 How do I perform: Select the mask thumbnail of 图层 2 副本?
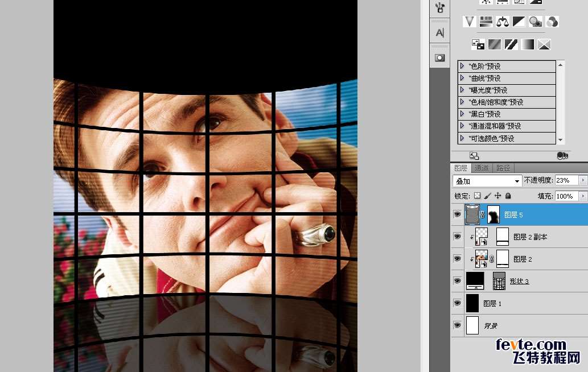[x=503, y=237]
